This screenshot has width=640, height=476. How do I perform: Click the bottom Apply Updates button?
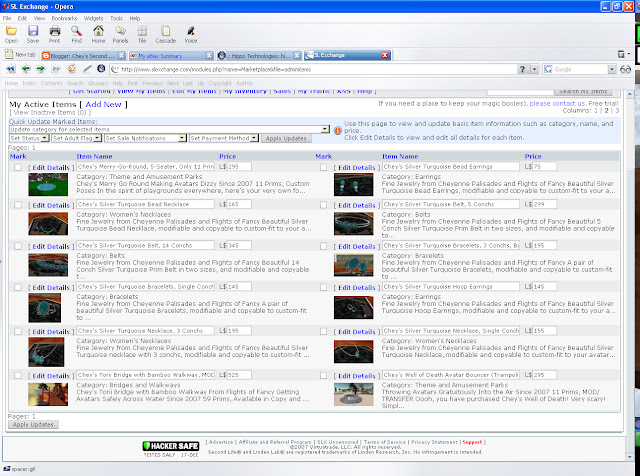pos(33,425)
